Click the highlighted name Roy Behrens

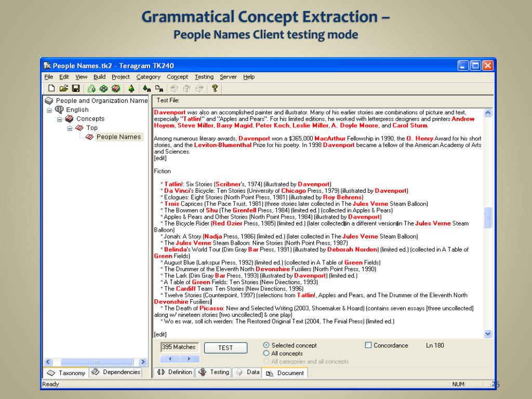(342, 197)
